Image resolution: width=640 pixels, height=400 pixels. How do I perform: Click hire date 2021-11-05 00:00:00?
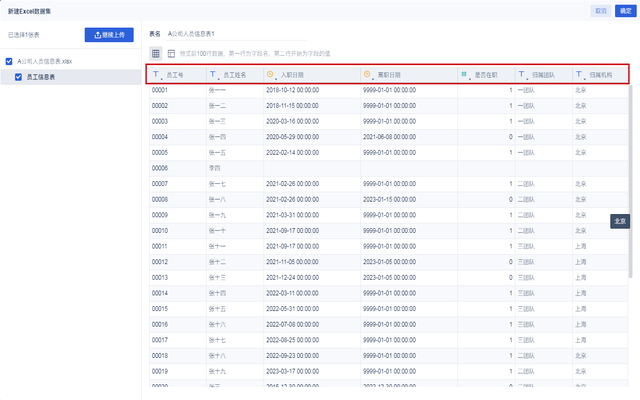tap(293, 262)
